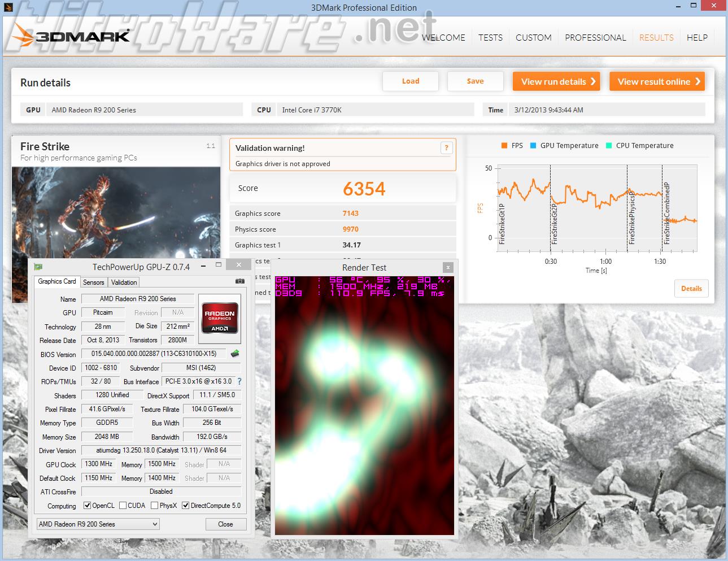Click the GPU-Z screenshot camera icon

click(x=240, y=281)
